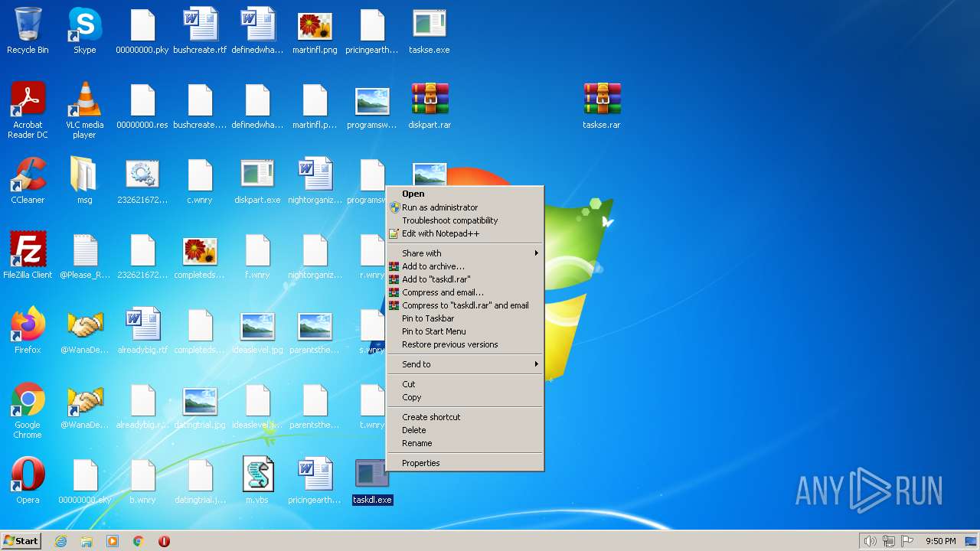Choose Pin to Taskbar

tap(465, 318)
